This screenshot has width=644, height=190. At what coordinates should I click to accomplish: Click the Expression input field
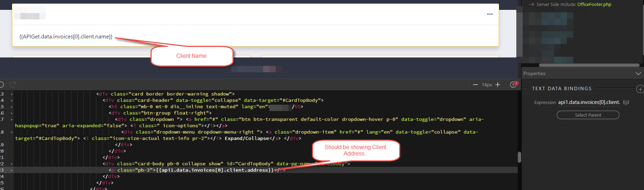[589, 103]
